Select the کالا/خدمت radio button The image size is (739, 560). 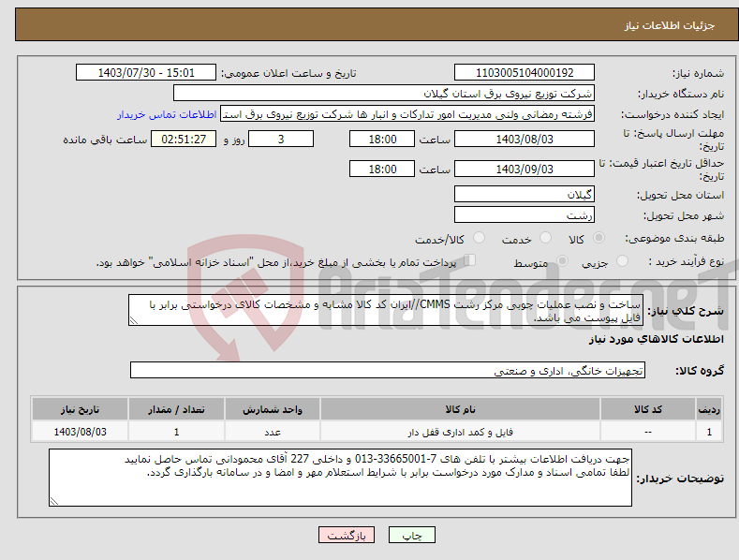point(479,238)
